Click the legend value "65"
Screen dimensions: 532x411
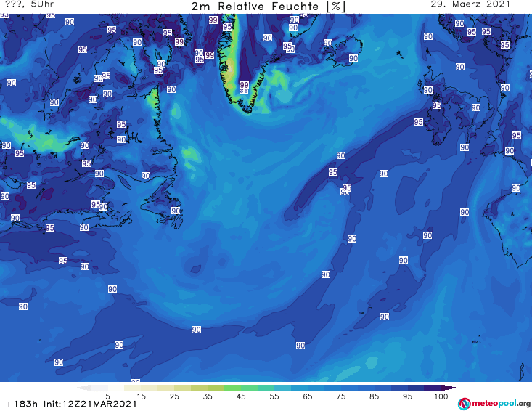(x=308, y=396)
